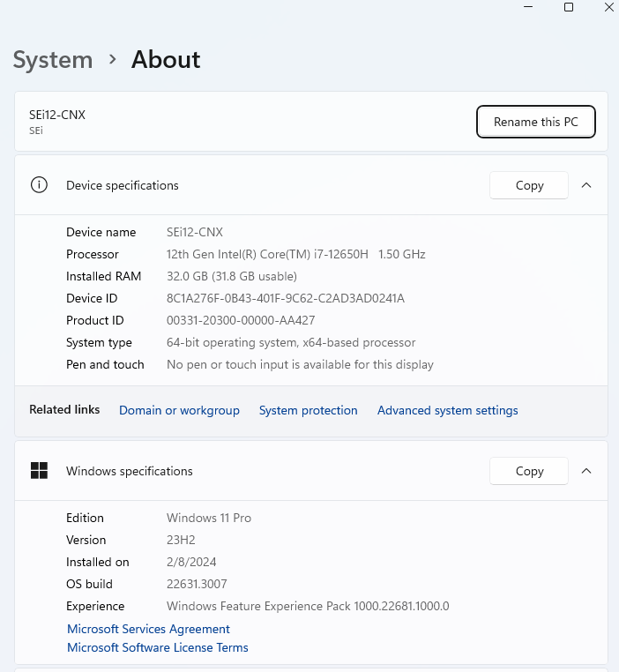Click the OS build label
619x672 pixels.
(89, 584)
